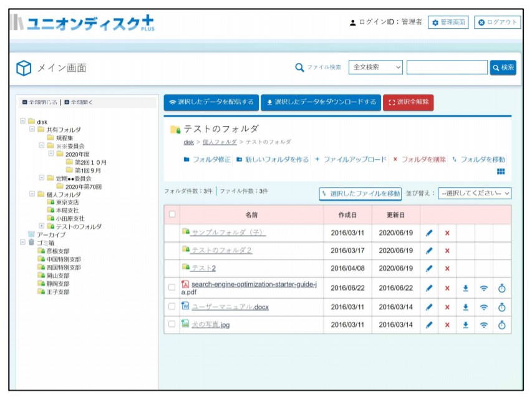Edit サンプルフォルダ（子） using the pencil icon
This screenshot has height=398, width=532.
[x=430, y=233]
